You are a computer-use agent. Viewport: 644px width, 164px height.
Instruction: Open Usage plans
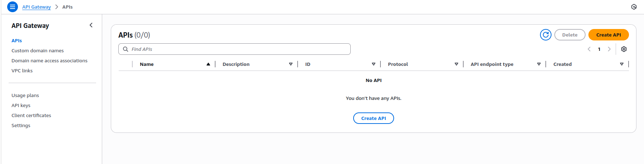25,95
